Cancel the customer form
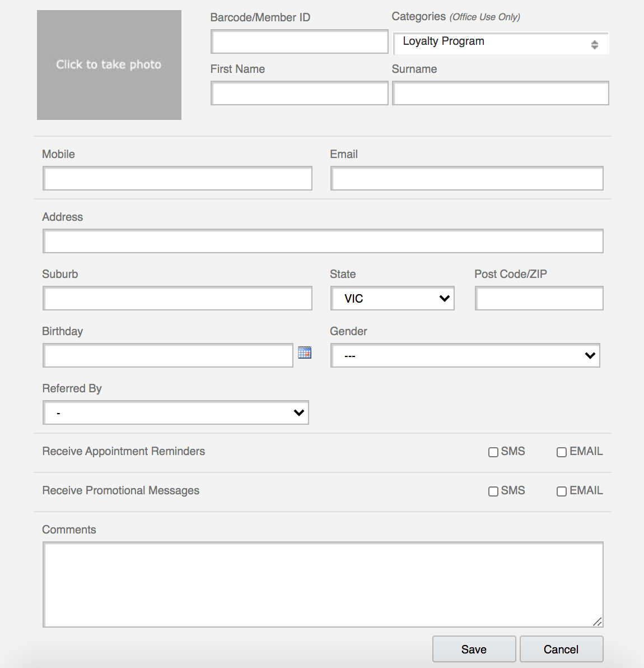This screenshot has height=668, width=644. 562,650
